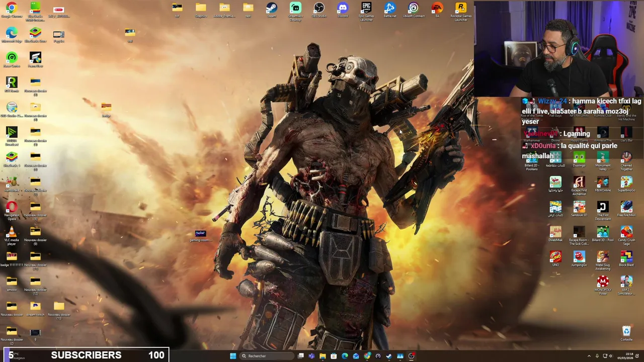Launch the JumpingGo game shortcut

click(x=579, y=259)
